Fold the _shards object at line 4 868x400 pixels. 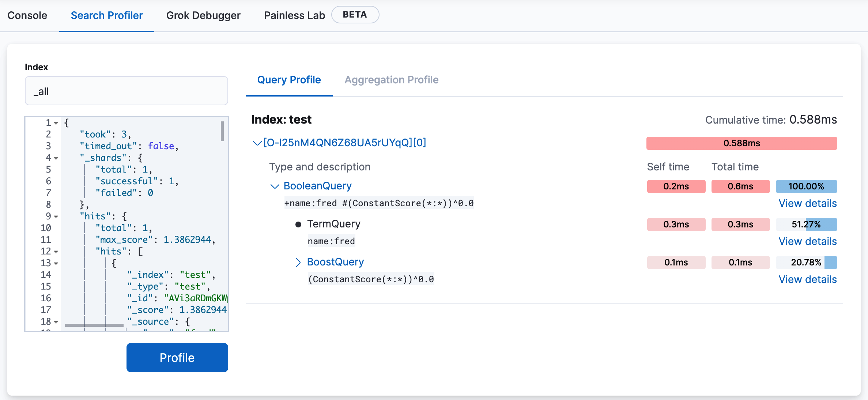tap(55, 158)
